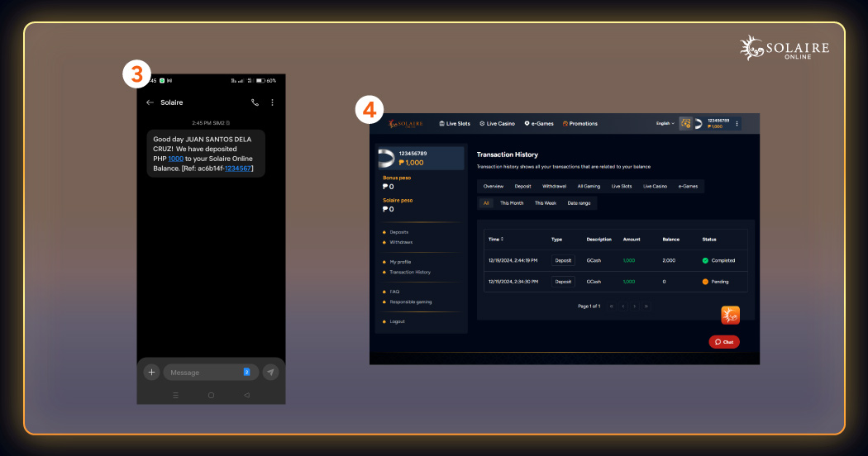Click the Solaire logo in site header

406,123
